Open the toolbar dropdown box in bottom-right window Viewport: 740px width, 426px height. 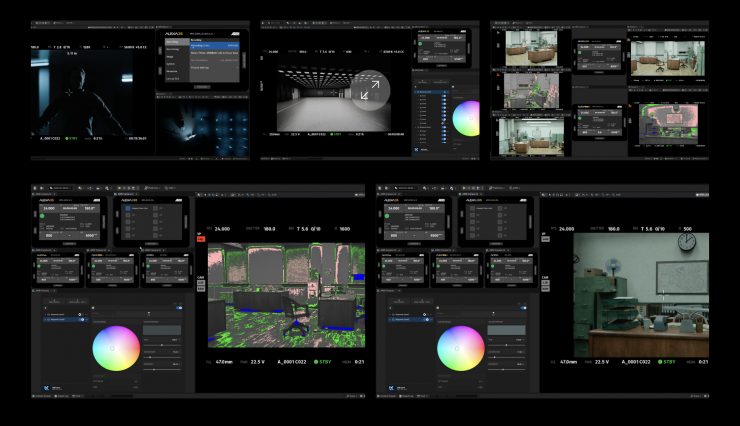click(404, 188)
